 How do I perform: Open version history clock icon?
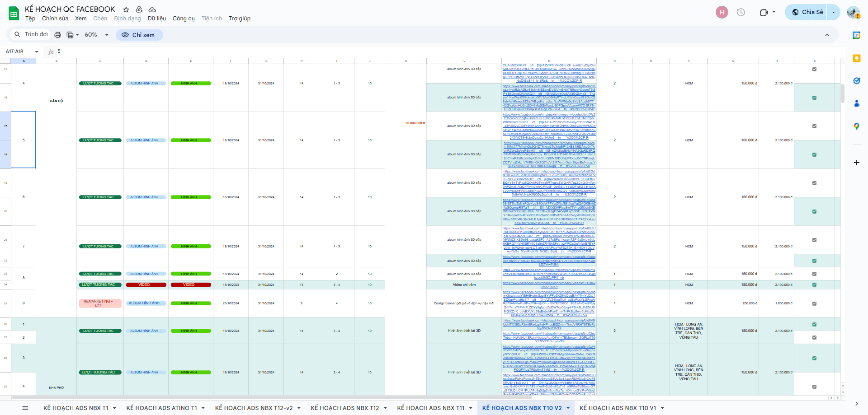click(x=741, y=12)
